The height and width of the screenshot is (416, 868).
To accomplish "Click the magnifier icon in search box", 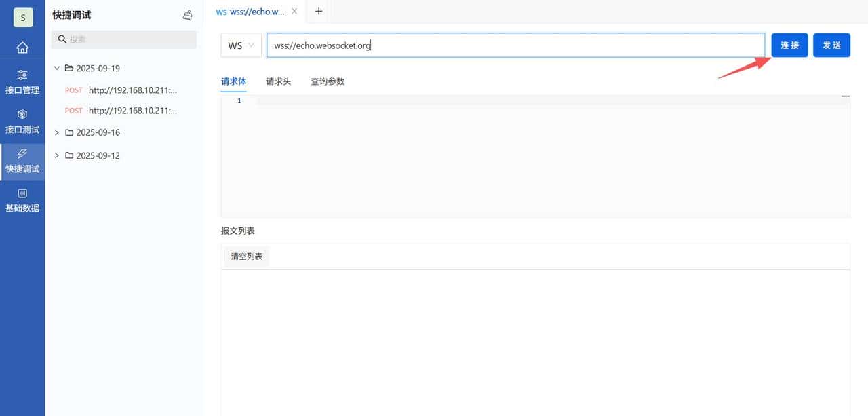I will 61,39.
